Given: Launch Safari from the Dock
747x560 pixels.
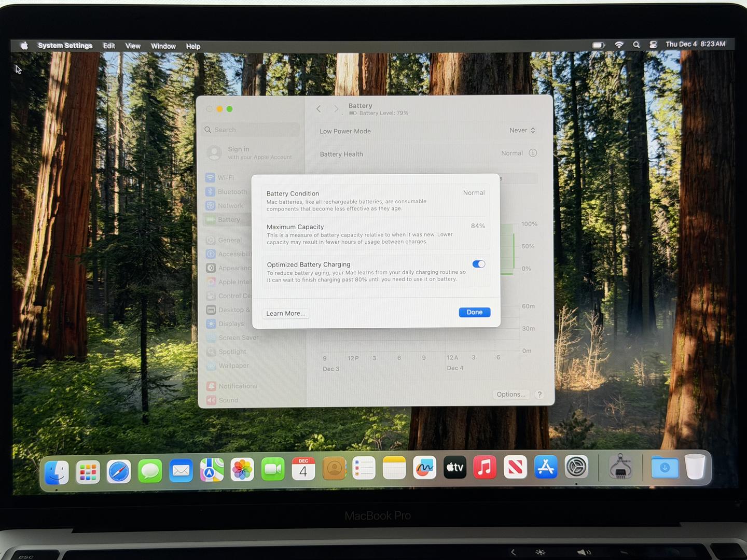Looking at the screenshot, I should [119, 471].
